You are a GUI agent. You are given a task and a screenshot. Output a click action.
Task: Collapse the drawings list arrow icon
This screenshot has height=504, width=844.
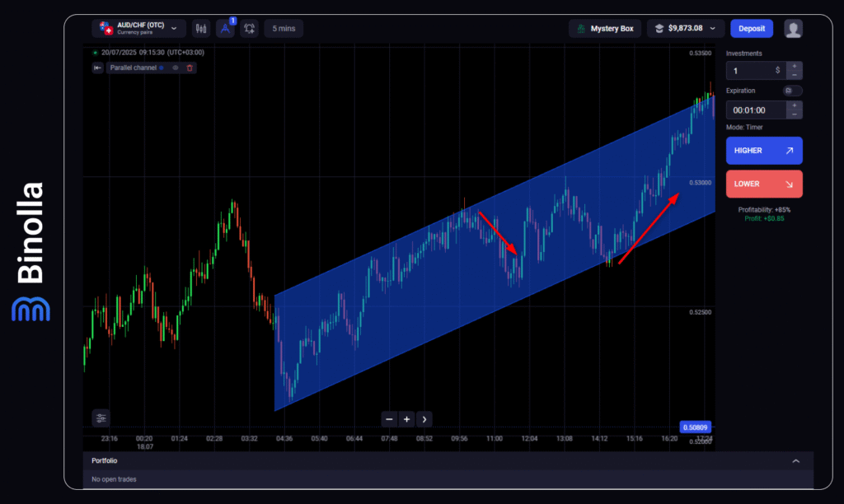click(x=98, y=68)
